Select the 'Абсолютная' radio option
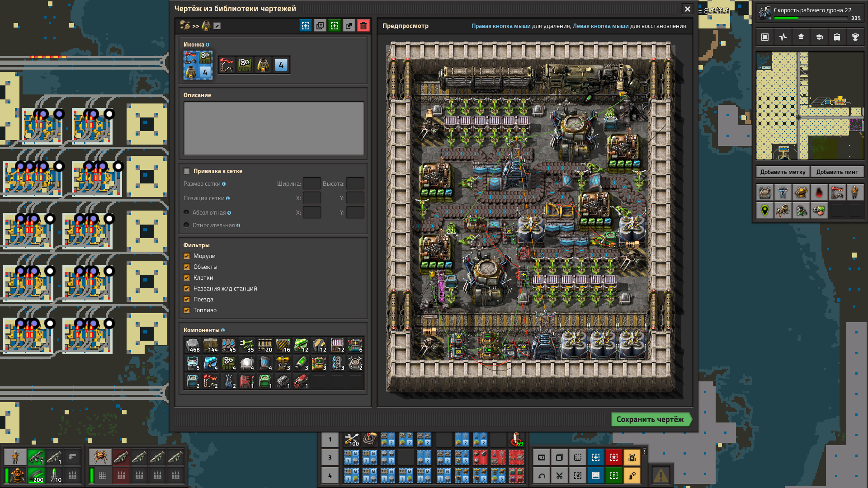 186,212
